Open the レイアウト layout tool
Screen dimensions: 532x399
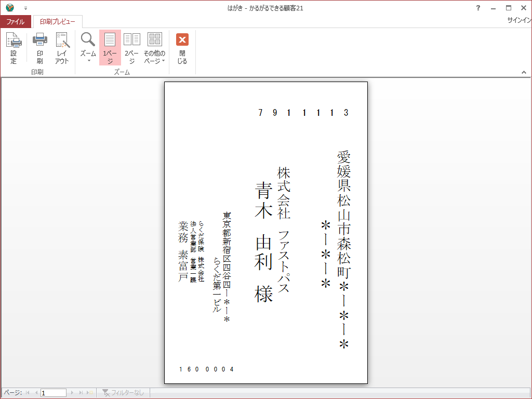(62, 47)
